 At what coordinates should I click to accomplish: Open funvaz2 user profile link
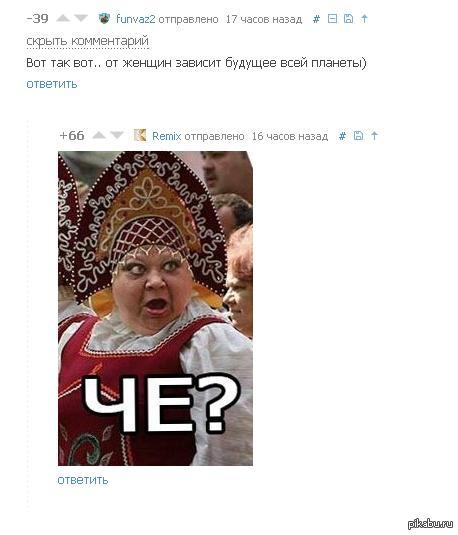[x=135, y=19]
